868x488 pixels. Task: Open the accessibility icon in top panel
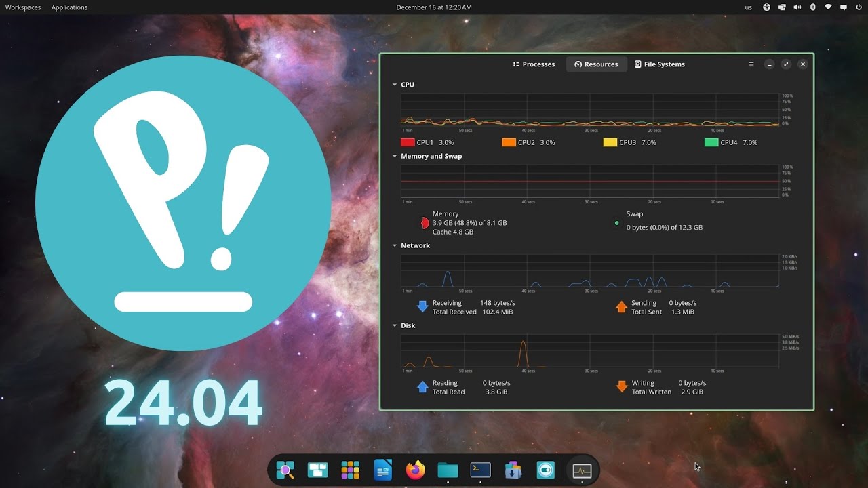767,7
